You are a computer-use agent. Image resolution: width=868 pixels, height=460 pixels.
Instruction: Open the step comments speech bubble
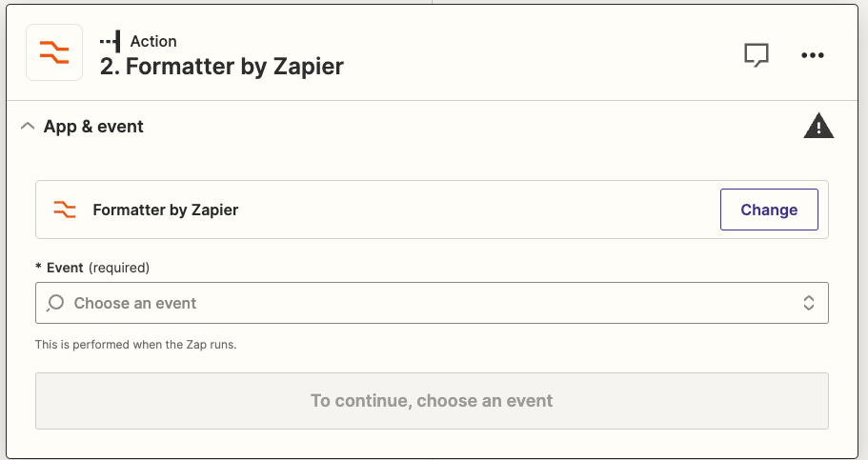pyautogui.click(x=757, y=55)
